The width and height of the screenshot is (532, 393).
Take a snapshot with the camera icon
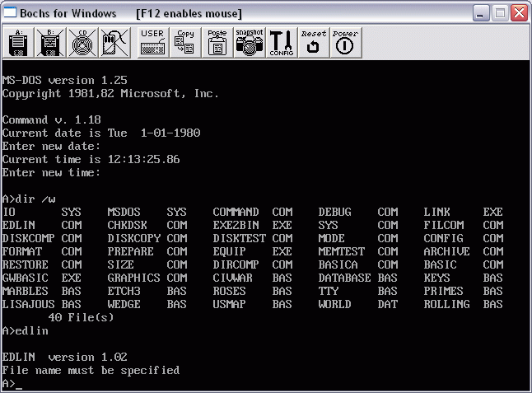tap(249, 42)
